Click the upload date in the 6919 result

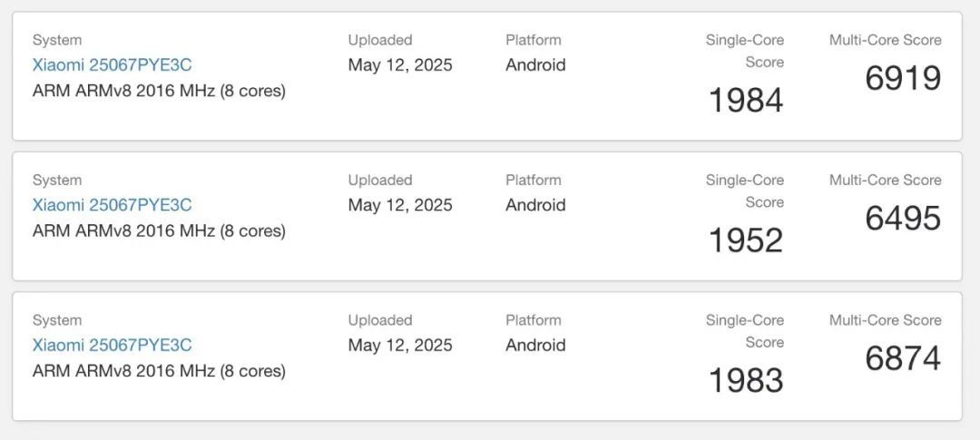coord(400,65)
